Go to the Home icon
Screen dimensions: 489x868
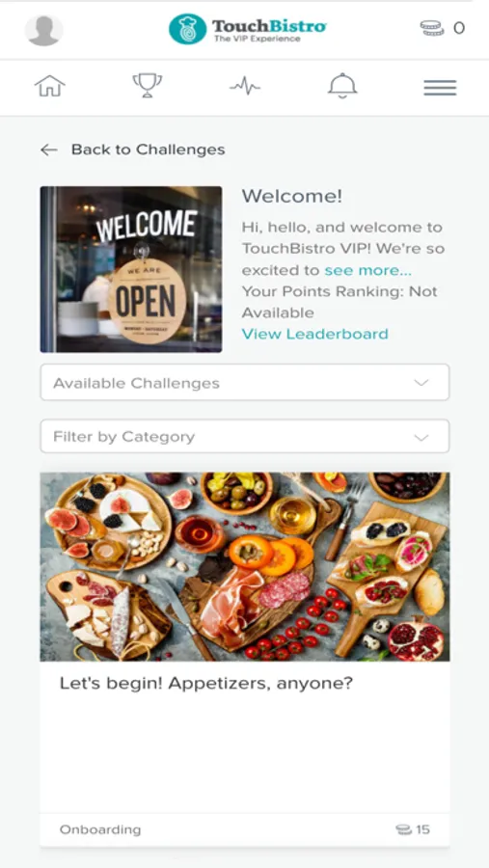coord(50,87)
